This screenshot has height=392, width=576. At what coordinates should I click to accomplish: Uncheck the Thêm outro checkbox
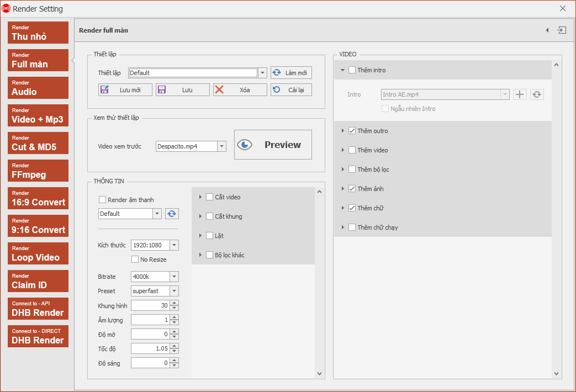point(352,131)
